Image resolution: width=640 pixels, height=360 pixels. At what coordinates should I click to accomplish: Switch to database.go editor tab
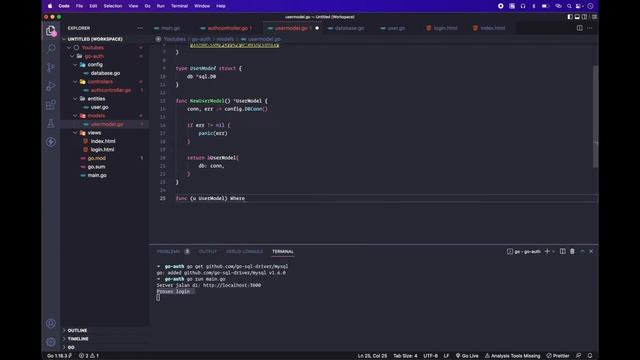[x=349, y=28]
